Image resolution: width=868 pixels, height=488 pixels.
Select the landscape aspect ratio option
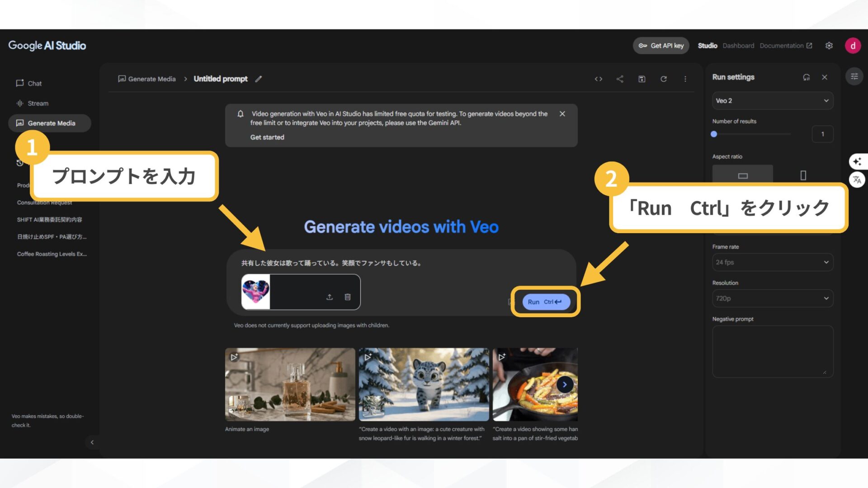(x=742, y=175)
